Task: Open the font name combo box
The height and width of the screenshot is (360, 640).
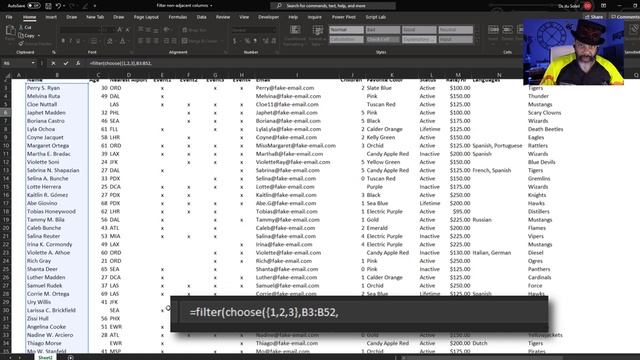Action: click(79, 30)
